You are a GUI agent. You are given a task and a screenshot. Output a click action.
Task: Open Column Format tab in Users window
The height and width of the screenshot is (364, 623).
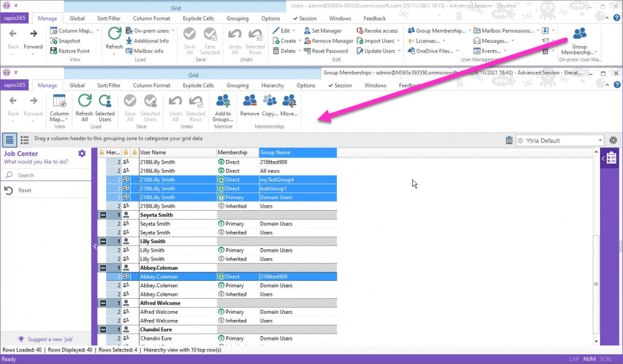coord(152,19)
